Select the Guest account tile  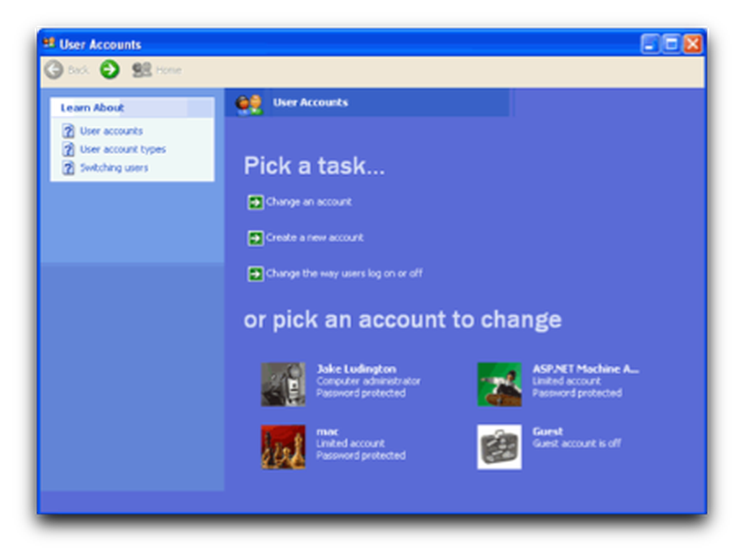(x=498, y=447)
